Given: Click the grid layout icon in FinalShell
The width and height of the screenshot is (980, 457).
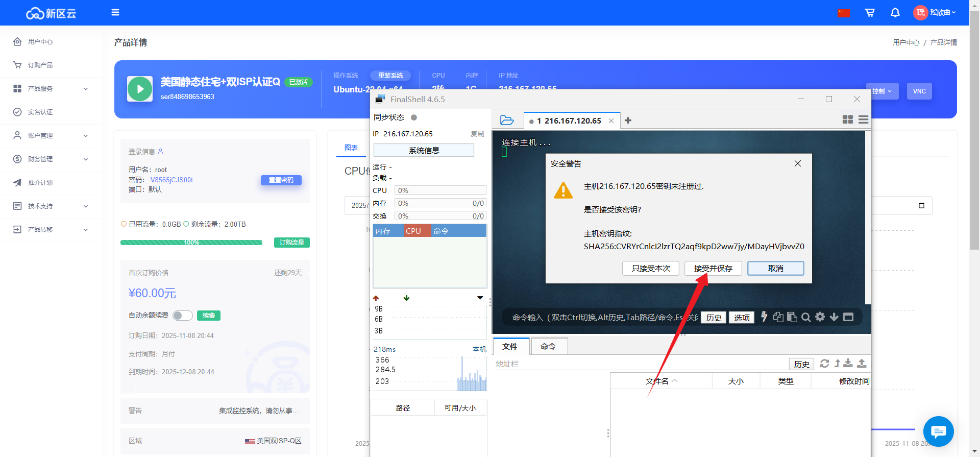Looking at the screenshot, I should tap(847, 119).
